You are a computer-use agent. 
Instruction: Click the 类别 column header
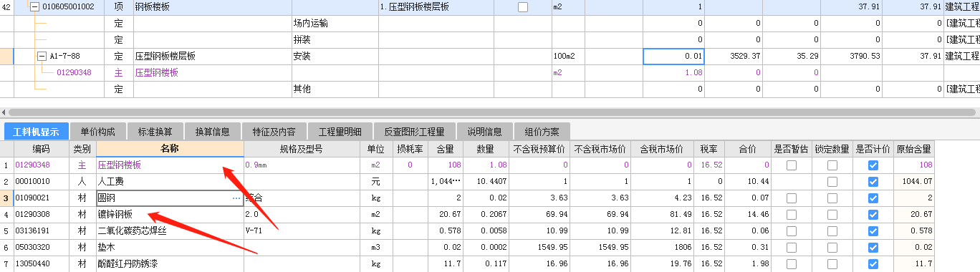tap(82, 149)
